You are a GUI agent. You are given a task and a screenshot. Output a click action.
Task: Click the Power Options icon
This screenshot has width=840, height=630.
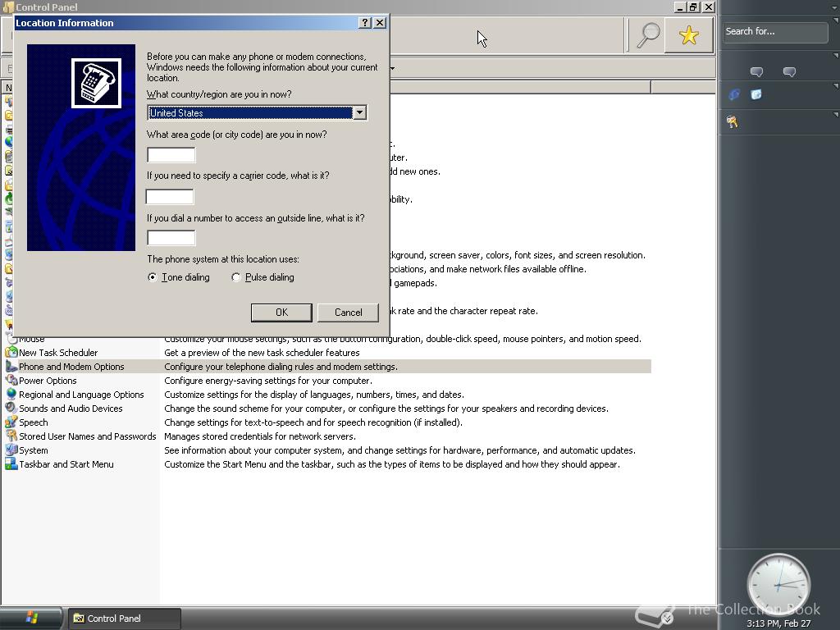click(11, 381)
